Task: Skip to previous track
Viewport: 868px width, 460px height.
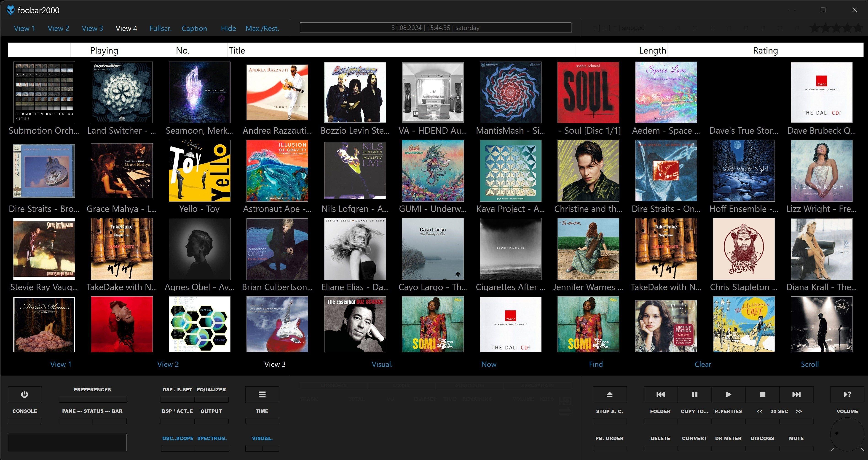Action: click(x=660, y=394)
